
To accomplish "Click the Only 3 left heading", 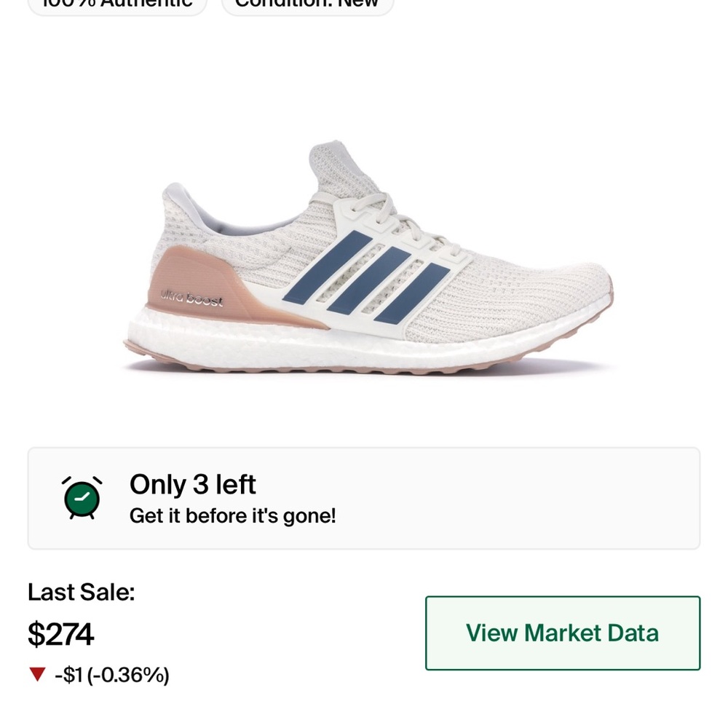I will click(x=192, y=484).
